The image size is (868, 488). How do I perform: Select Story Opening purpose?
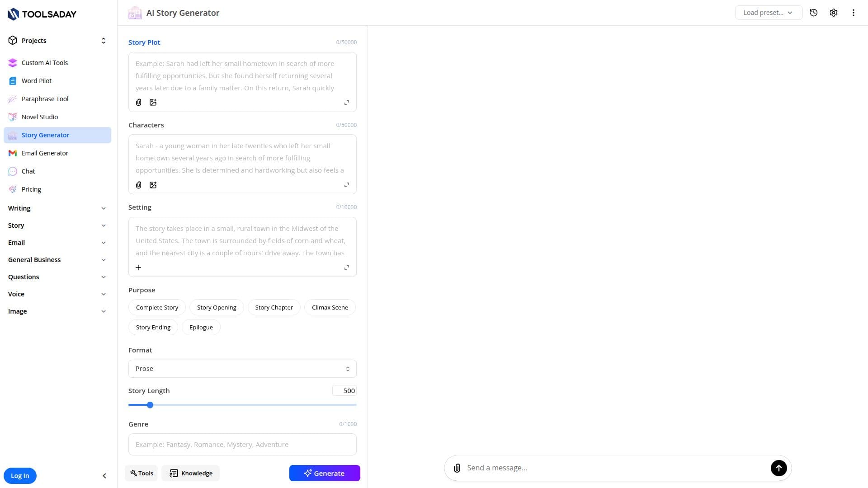(x=217, y=307)
